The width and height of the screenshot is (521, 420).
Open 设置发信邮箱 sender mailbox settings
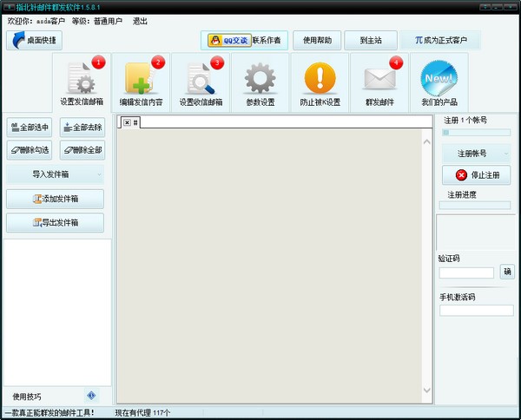click(82, 83)
